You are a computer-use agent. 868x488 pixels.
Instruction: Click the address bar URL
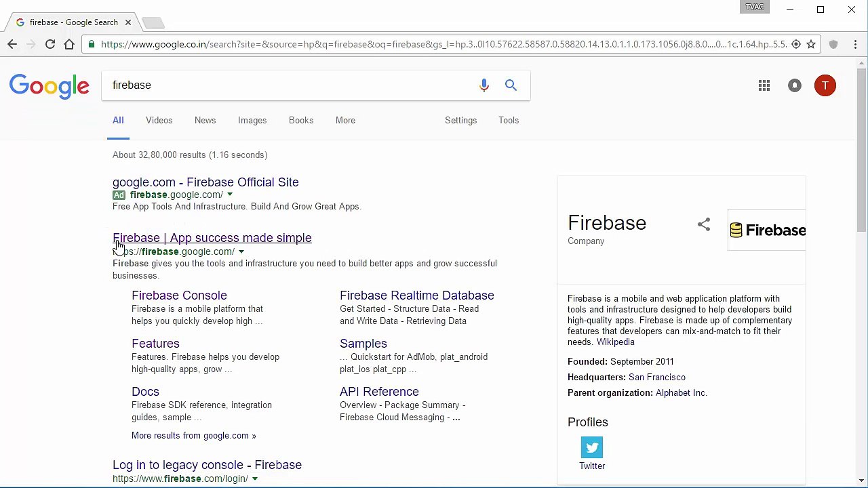443,44
